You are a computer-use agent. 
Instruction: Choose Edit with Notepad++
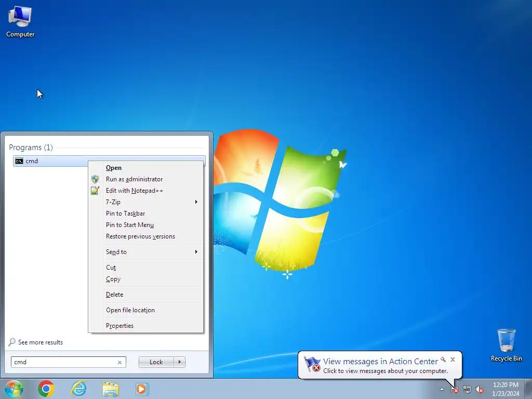click(147, 191)
